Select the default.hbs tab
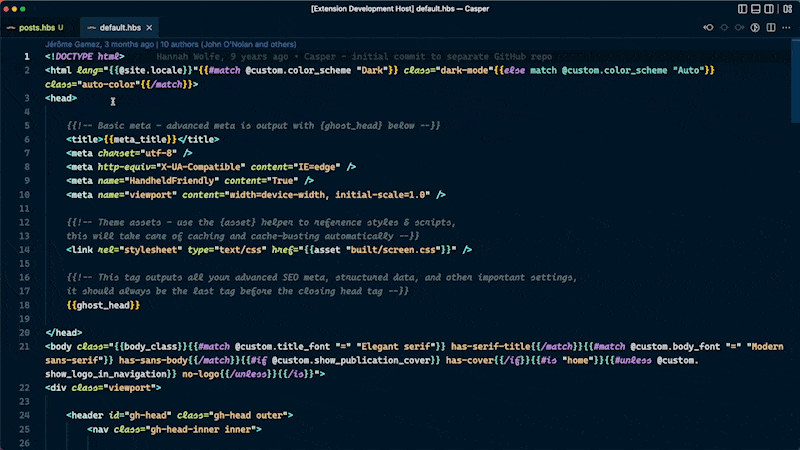 120,28
